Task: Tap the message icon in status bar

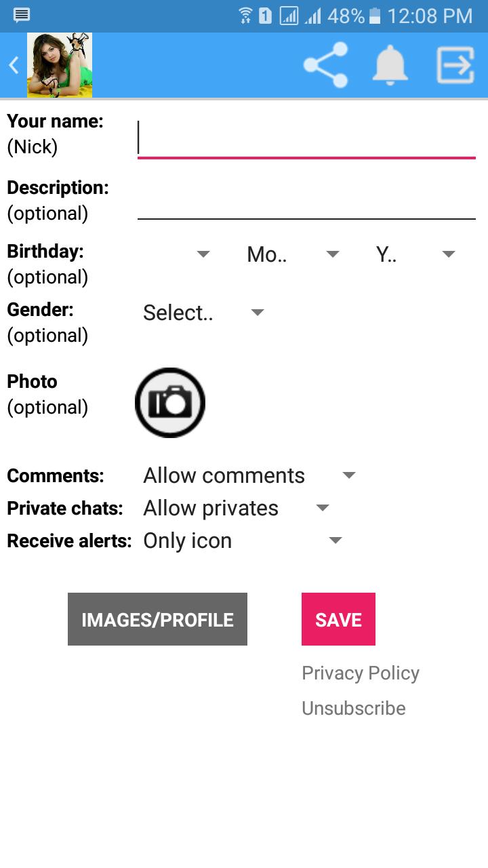Action: [x=22, y=15]
